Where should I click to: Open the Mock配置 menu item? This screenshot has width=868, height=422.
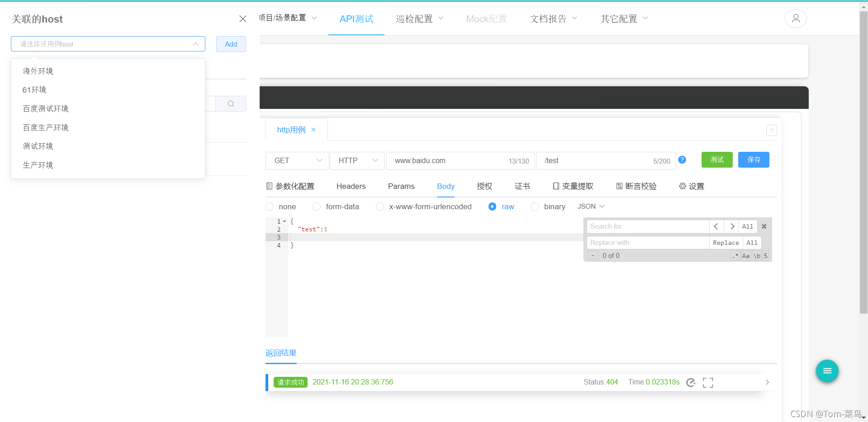tap(487, 19)
